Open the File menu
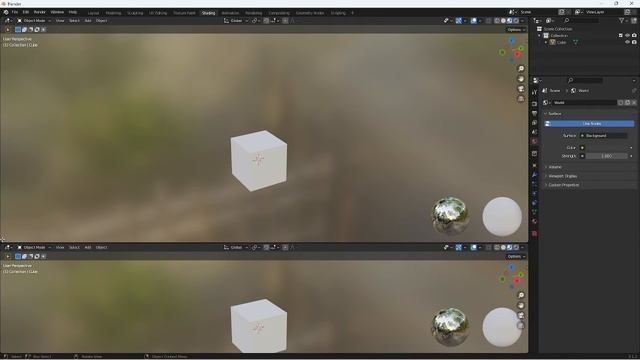 [x=15, y=12]
